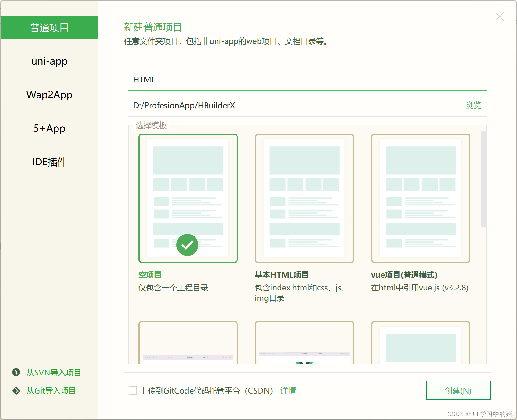Select the partially visible template below vue项目
517x420 pixels.
coord(421,342)
